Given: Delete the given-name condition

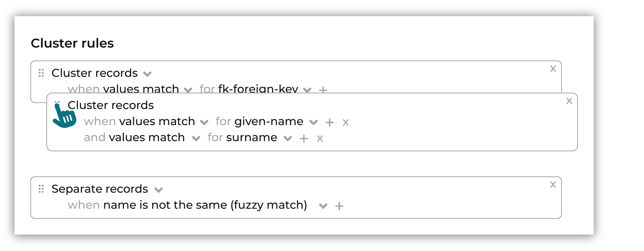Looking at the screenshot, I should [346, 123].
